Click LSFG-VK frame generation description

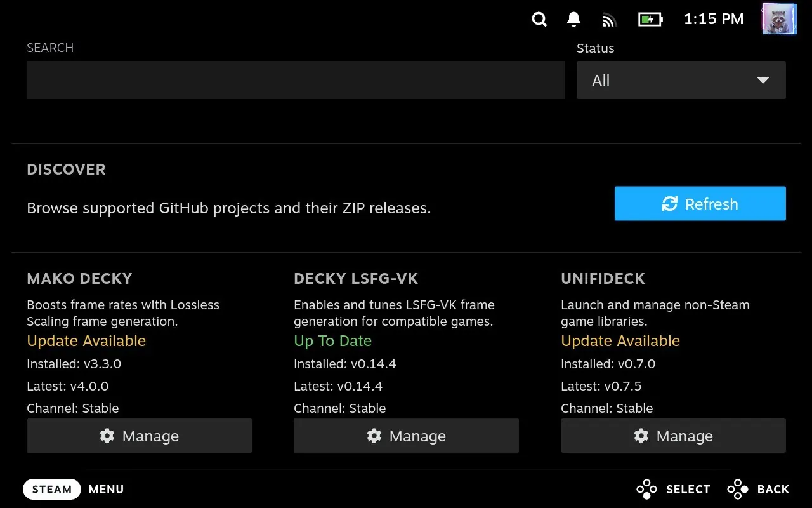pos(394,313)
